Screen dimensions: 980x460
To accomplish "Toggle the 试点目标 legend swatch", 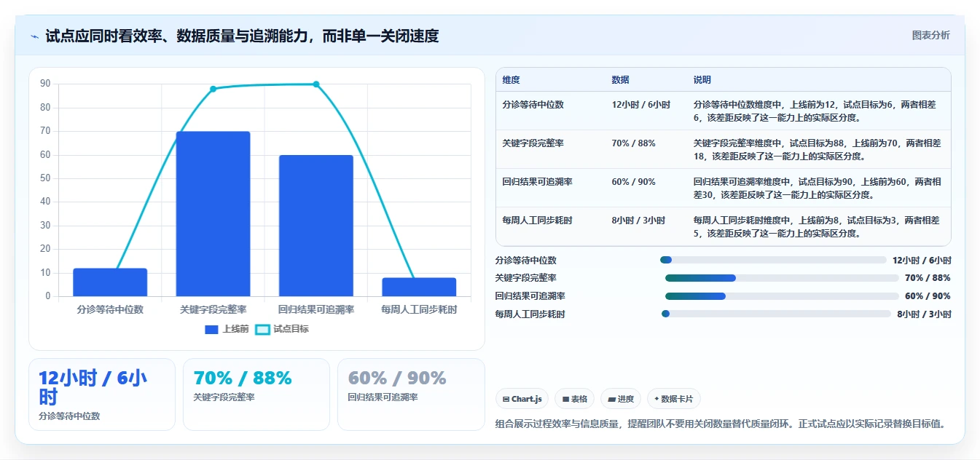I will pos(262,329).
